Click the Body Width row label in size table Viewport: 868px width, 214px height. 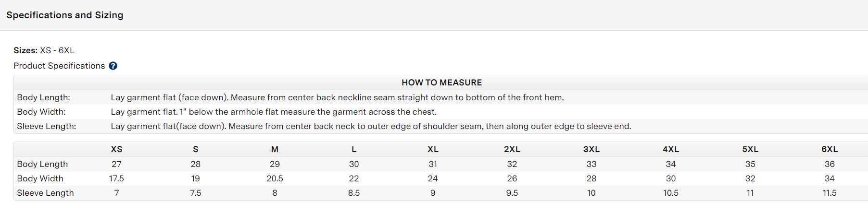pos(40,178)
